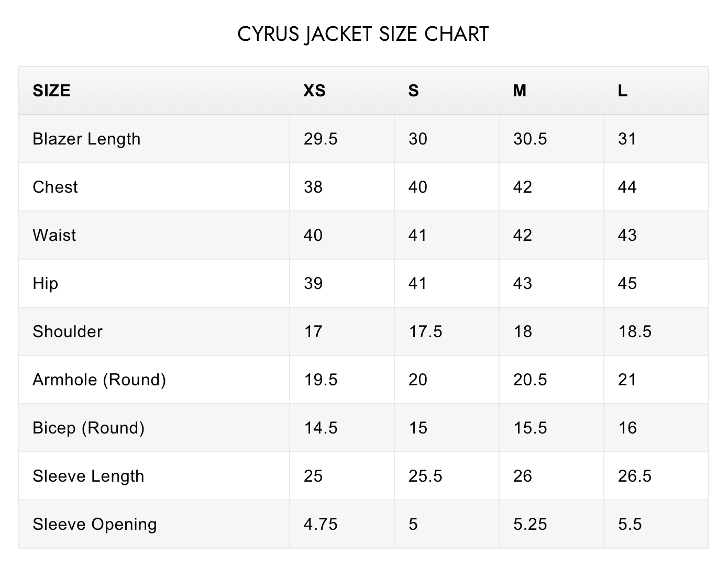Select the Sleeve Length row label
The height and width of the screenshot is (578, 728).
88,476
